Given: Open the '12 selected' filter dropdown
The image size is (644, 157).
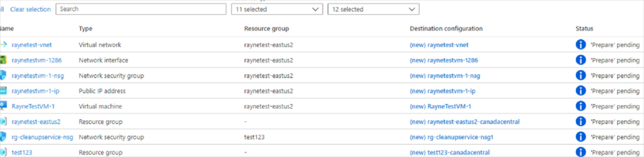Looking at the screenshot, I should click(x=373, y=9).
